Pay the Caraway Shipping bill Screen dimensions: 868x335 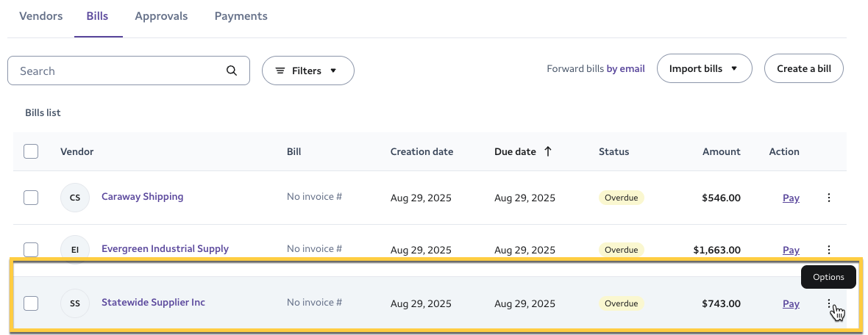[791, 198]
